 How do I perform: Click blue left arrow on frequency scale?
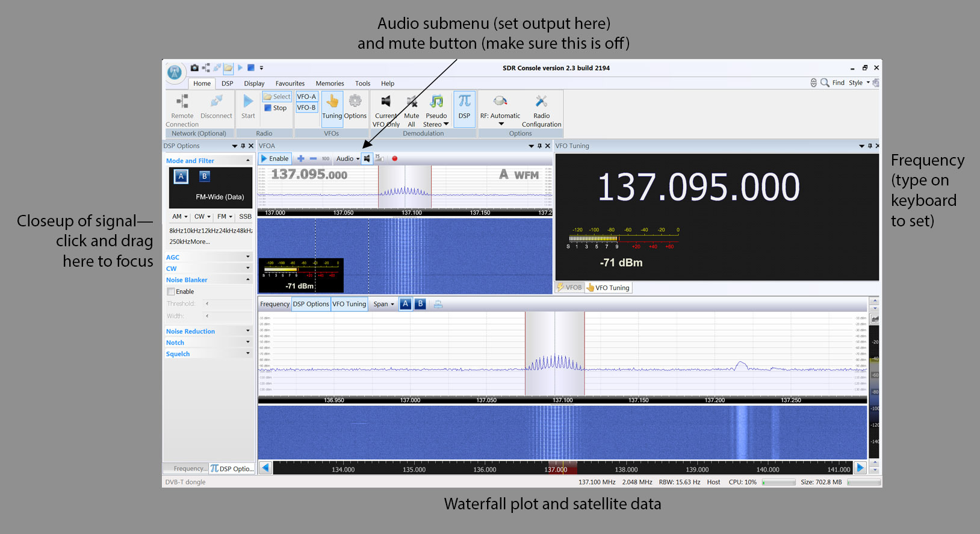[x=265, y=468]
